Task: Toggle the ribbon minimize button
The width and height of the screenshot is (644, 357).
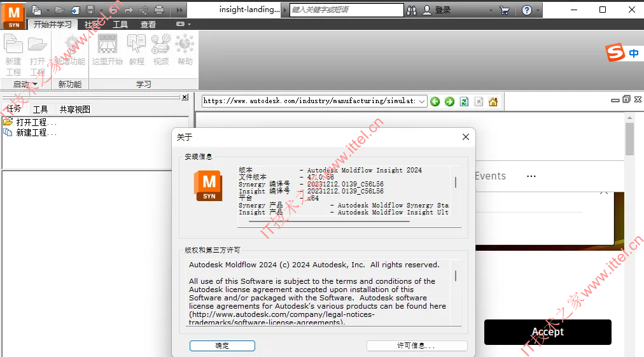Action: pos(180,24)
